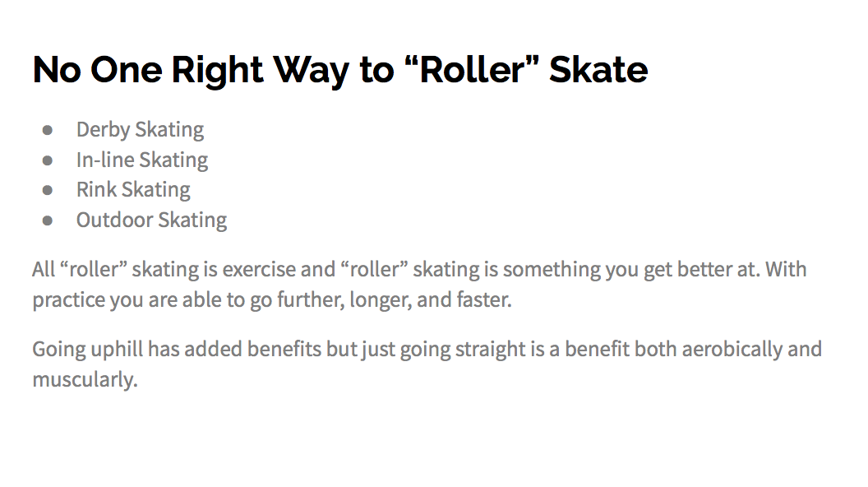Click the paragraph starting All roller skating
Image resolution: width=868 pixels, height=487 pixels.
coord(419,285)
